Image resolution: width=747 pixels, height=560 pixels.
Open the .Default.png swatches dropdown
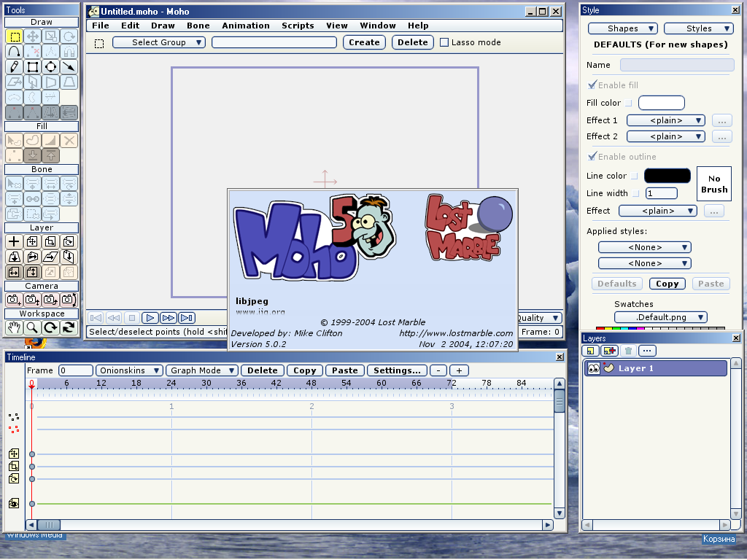coord(661,317)
